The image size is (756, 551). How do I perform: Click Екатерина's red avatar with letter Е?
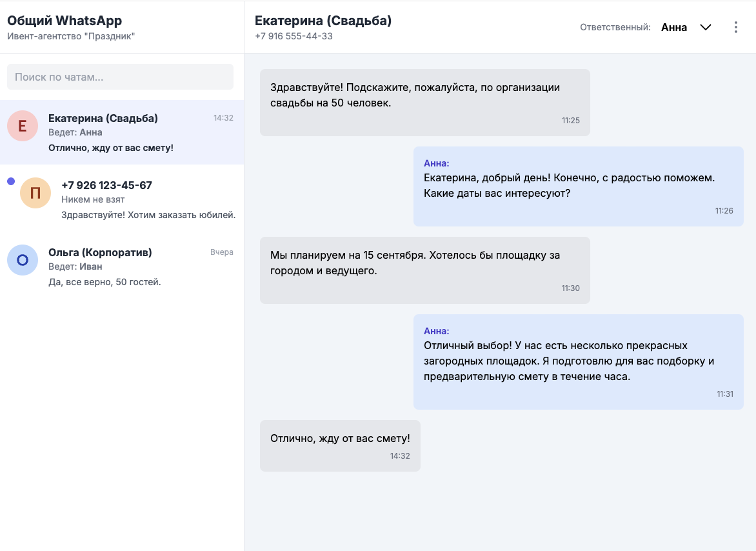tap(23, 126)
